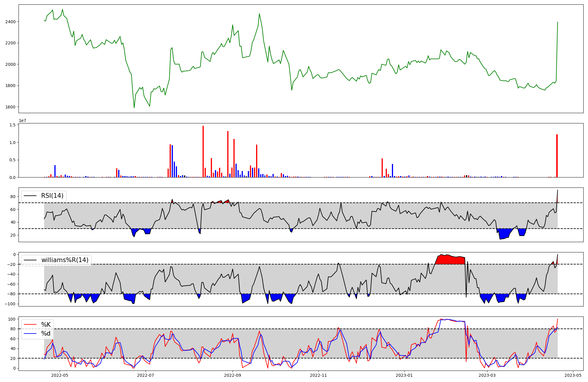Click the %d legend entry text
Image resolution: width=588 pixels, height=382 pixels.
pyautogui.click(x=46, y=334)
